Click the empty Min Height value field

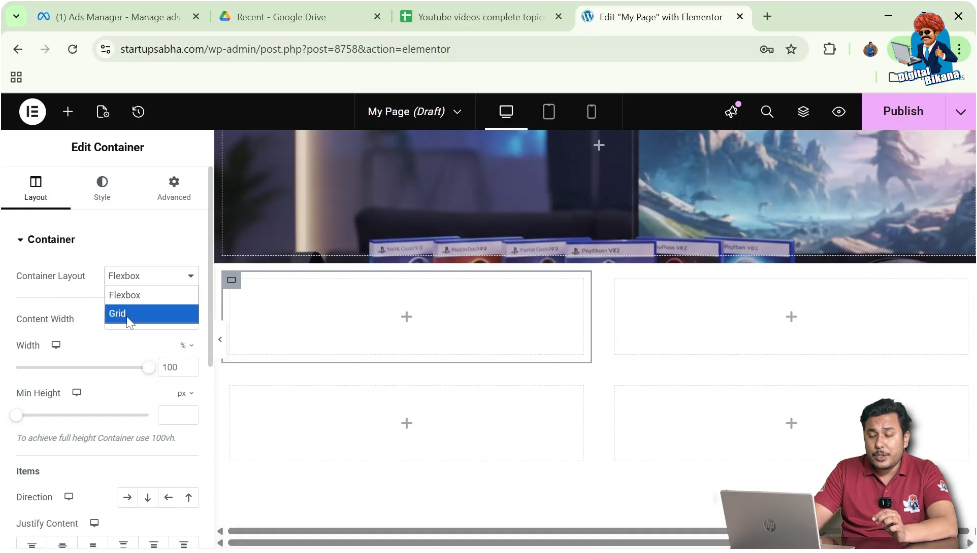(178, 415)
